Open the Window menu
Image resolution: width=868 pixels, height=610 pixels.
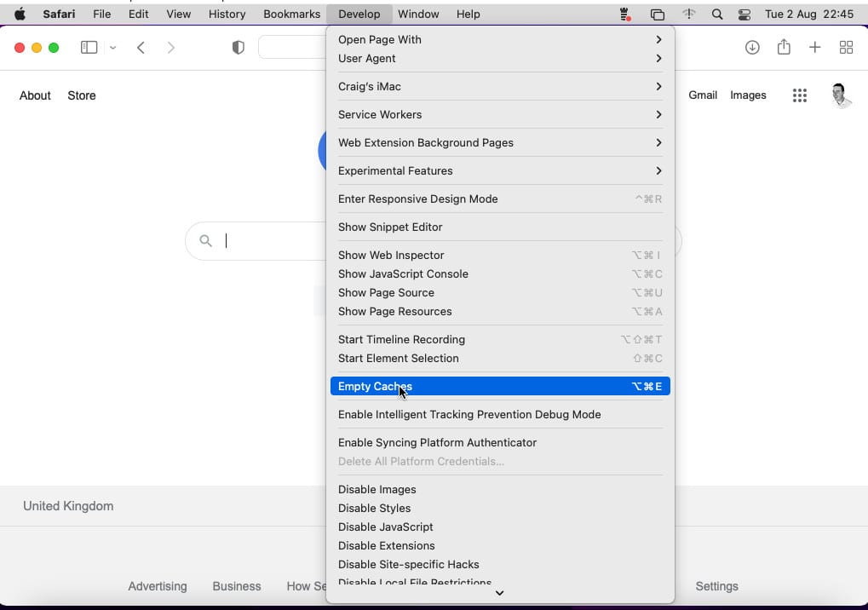tap(418, 14)
